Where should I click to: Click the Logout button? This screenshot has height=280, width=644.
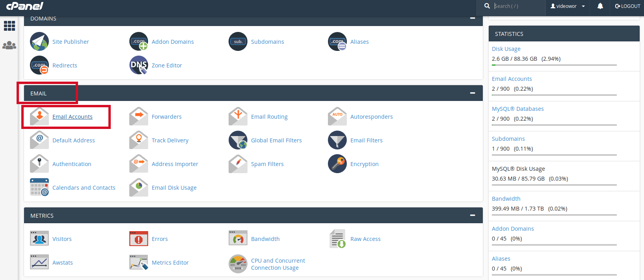coord(627,6)
